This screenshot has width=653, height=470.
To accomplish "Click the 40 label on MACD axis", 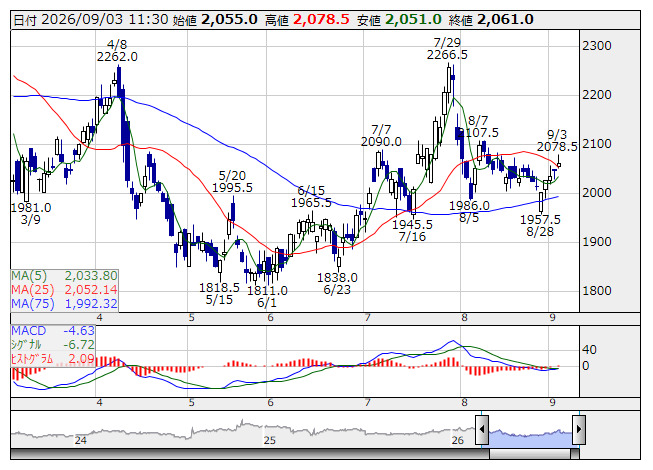I will click(x=589, y=349).
